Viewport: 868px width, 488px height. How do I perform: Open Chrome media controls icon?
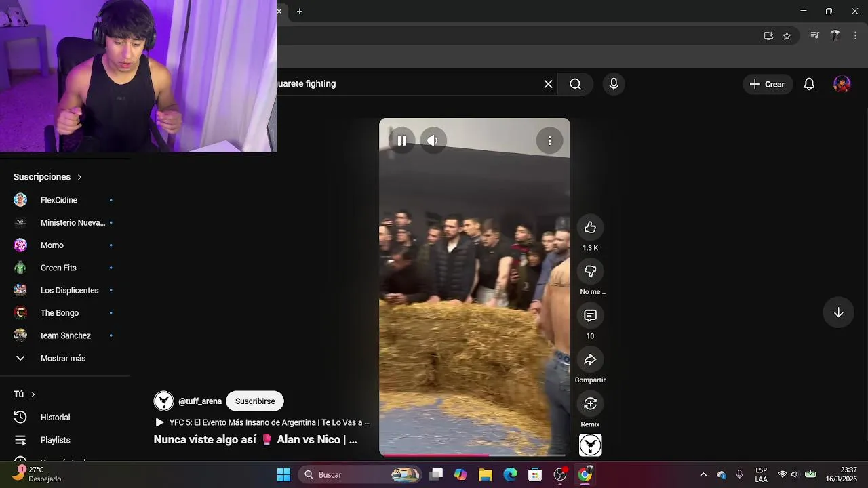pos(815,36)
